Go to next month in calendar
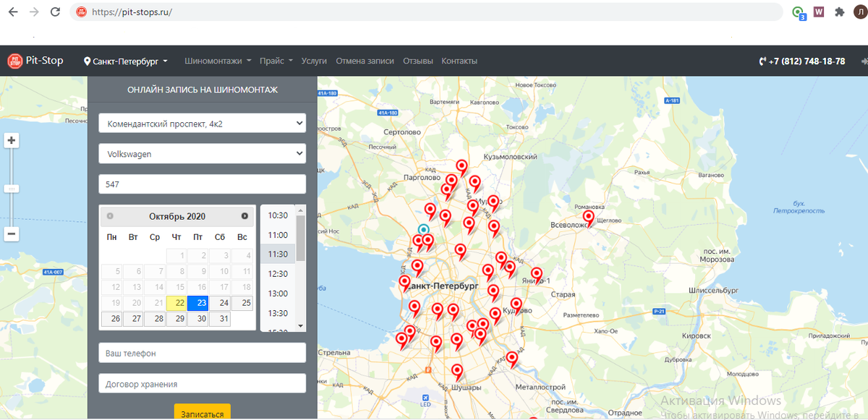 pyautogui.click(x=244, y=216)
